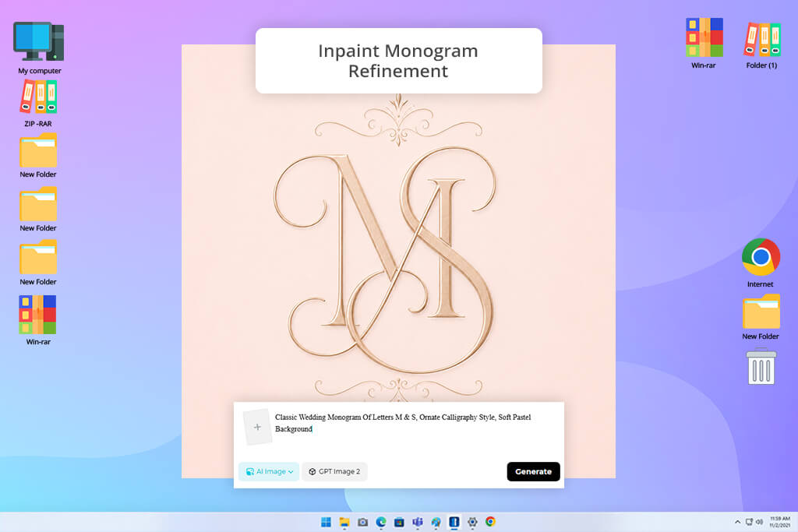This screenshot has width=798, height=532.
Task: Open Microsoft Store from the taskbar
Action: tap(400, 522)
